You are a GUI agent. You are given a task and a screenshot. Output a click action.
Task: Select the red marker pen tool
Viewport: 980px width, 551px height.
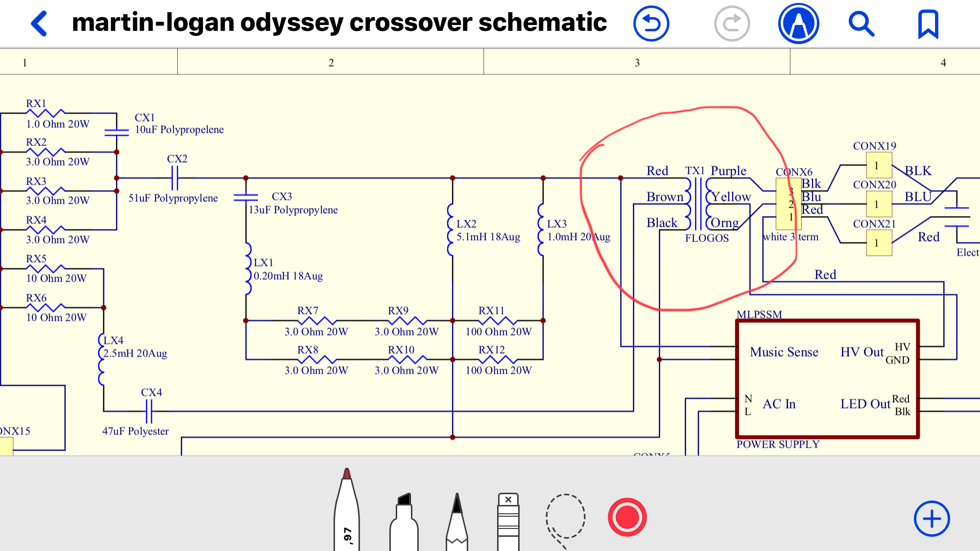[347, 509]
